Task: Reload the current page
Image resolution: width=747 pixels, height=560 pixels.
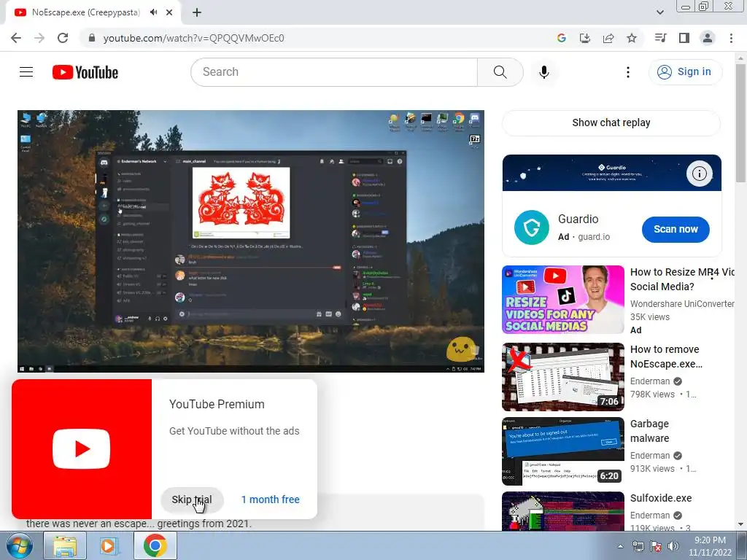Action: (63, 38)
